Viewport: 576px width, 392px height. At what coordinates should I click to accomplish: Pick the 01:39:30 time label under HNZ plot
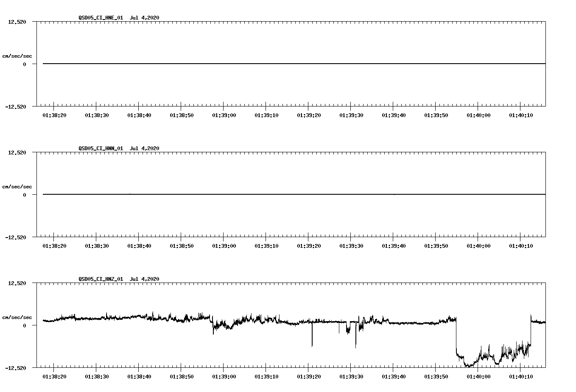coord(351,377)
